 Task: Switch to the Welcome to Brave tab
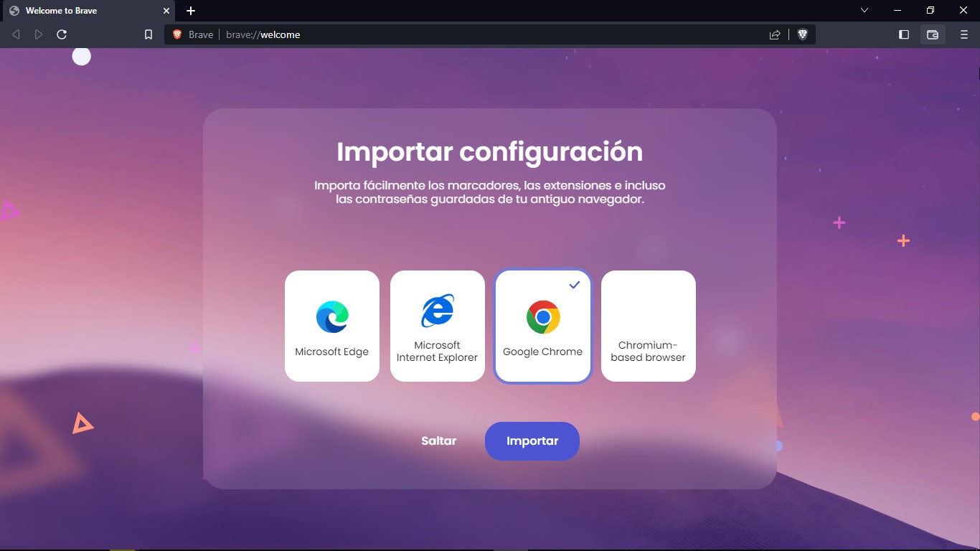pyautogui.click(x=88, y=11)
